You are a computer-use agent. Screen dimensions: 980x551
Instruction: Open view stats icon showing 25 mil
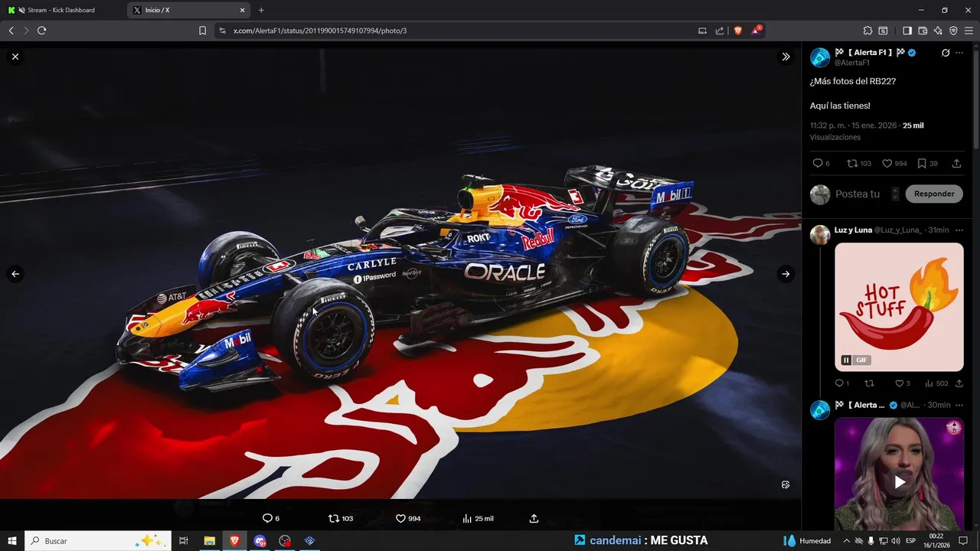[x=467, y=518]
